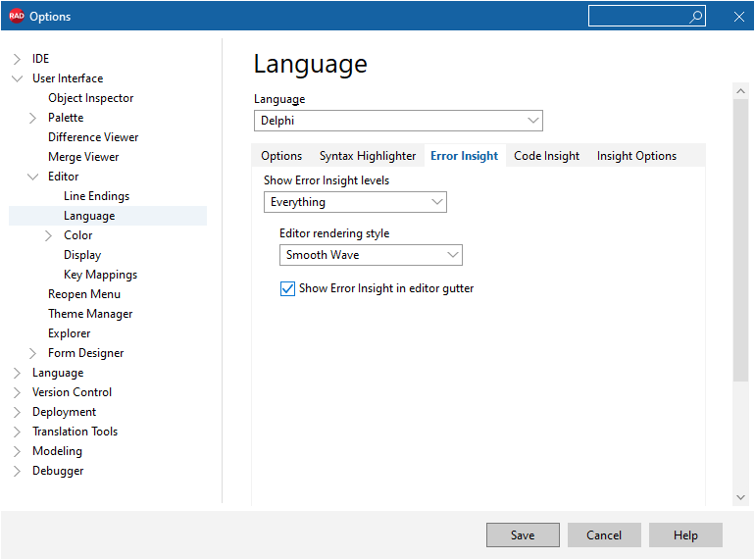Select the Version Control tree label
Image resolution: width=755 pixels, height=560 pixels.
click(72, 392)
